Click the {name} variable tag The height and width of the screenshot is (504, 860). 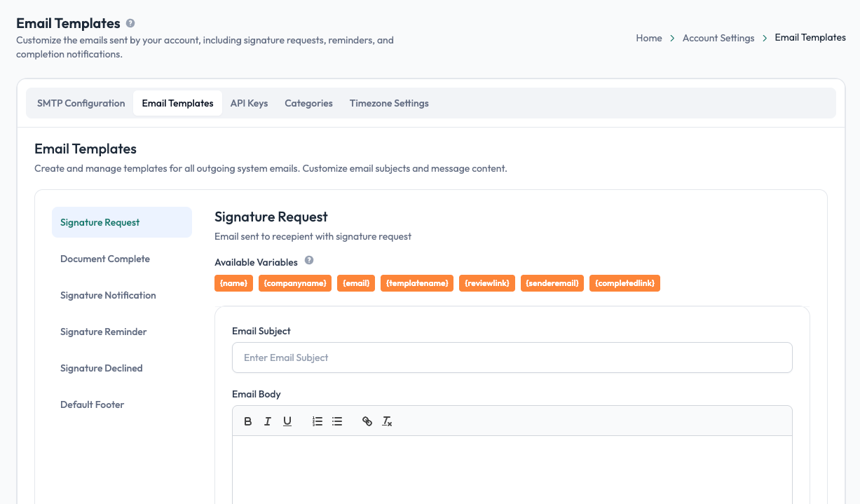pos(233,283)
